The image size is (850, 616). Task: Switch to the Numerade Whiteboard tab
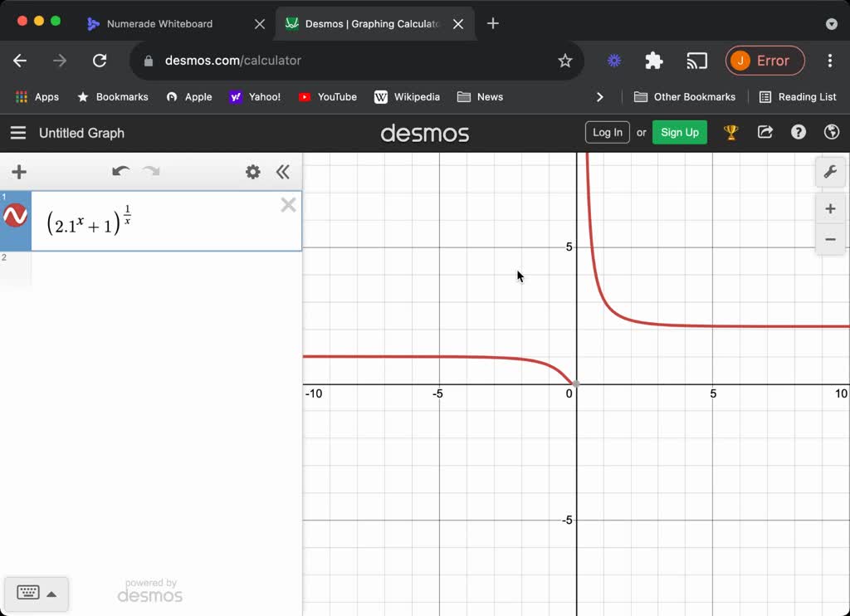(162, 24)
